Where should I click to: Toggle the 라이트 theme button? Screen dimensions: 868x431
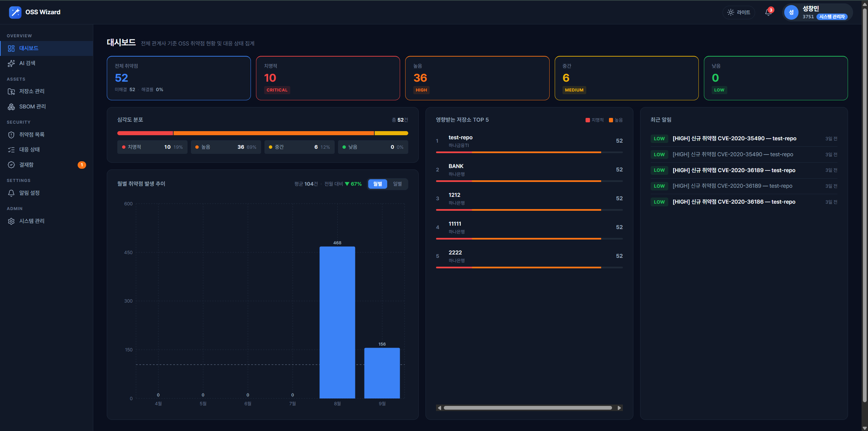coord(739,12)
